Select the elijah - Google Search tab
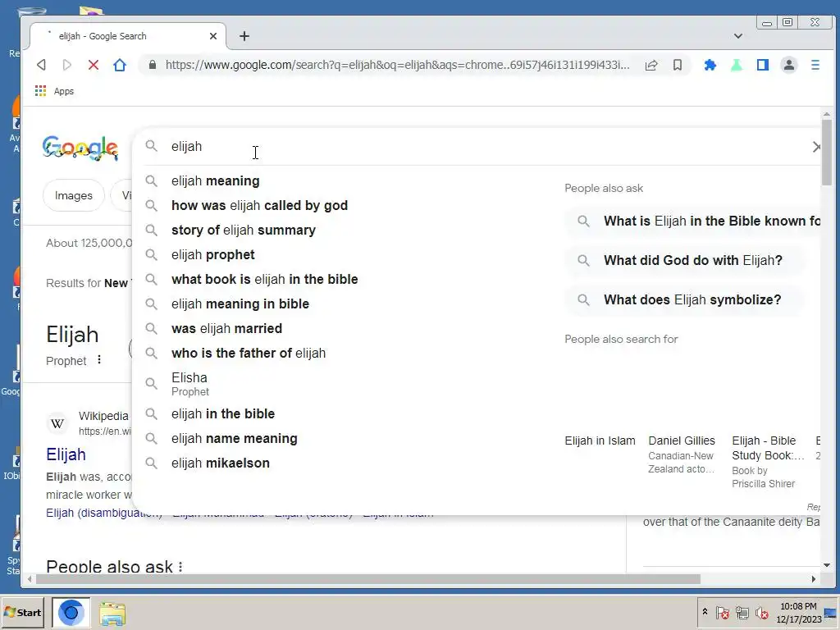Image resolution: width=840 pixels, height=630 pixels. (127, 36)
